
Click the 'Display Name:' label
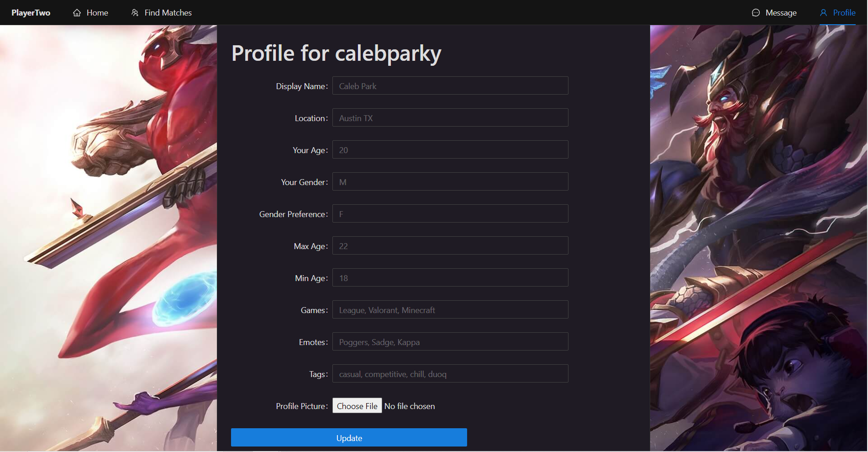[302, 86]
